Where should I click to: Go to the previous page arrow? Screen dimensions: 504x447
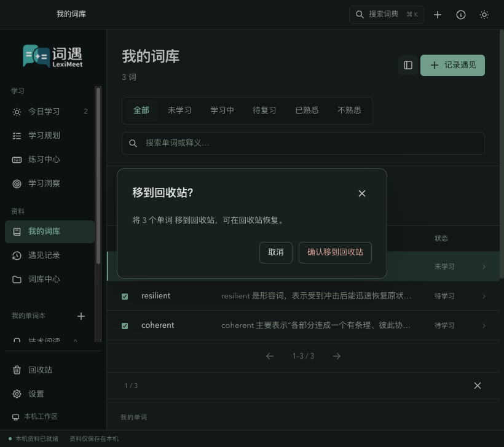pos(270,356)
